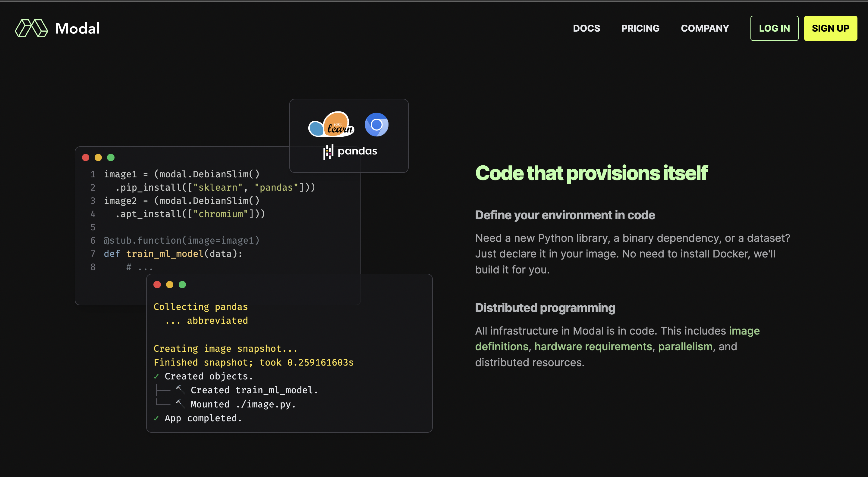This screenshot has width=868, height=477.
Task: Click 'Finished snapshot; took 0.259161603s' line
Action: tap(253, 363)
